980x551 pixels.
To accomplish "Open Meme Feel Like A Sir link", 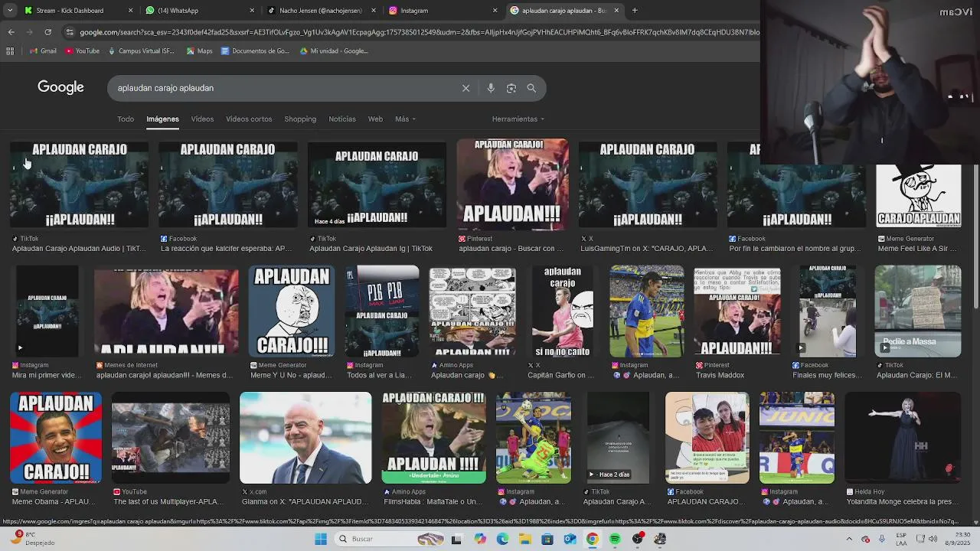I will coord(916,249).
